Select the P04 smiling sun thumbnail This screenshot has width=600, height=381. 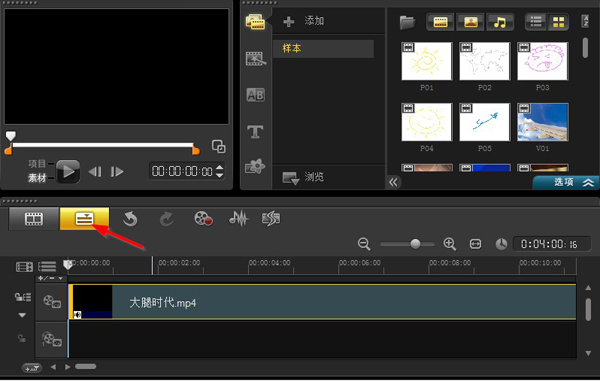(x=427, y=122)
